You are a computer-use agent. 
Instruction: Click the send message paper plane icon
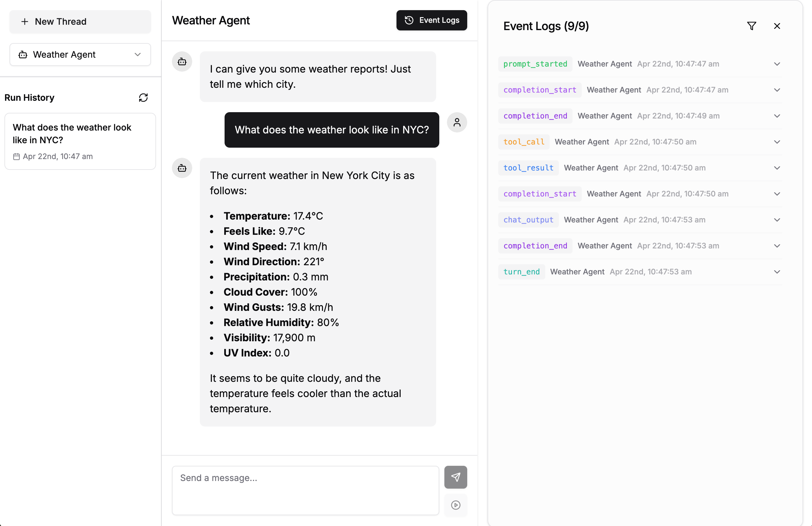click(456, 477)
